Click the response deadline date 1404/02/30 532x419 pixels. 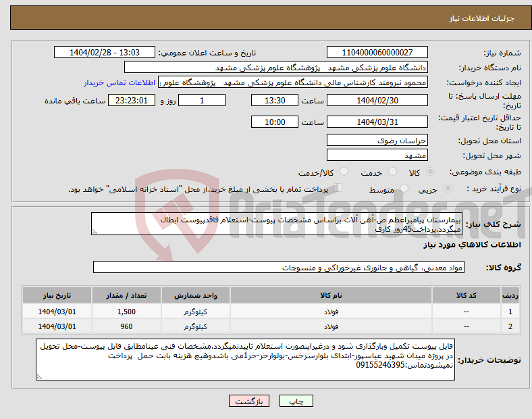[x=377, y=101]
